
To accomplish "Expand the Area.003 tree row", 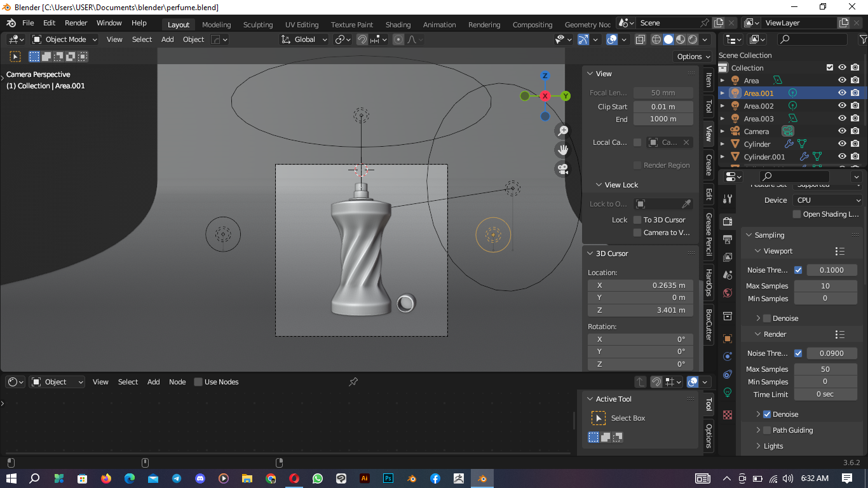I will pos(722,119).
